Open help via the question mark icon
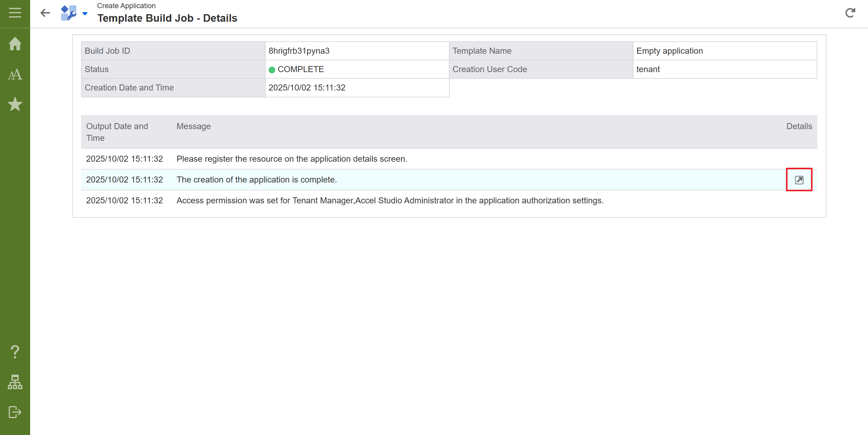868x435 pixels. [15, 352]
